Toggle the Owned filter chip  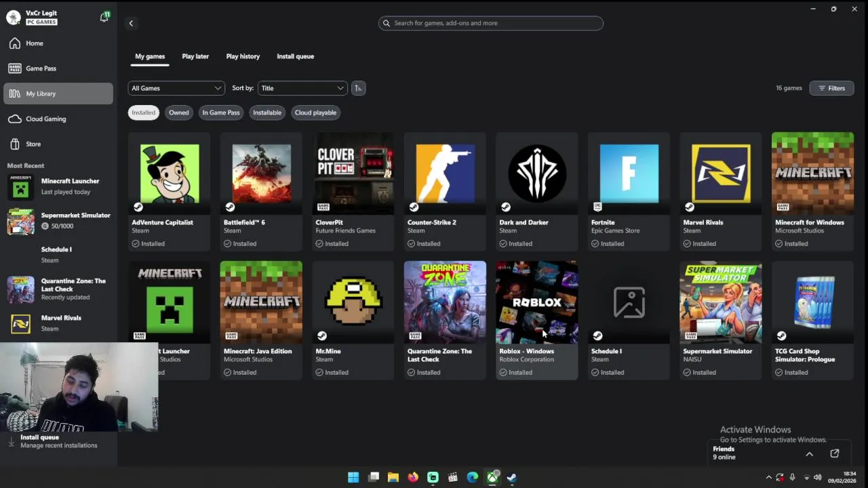[179, 113]
